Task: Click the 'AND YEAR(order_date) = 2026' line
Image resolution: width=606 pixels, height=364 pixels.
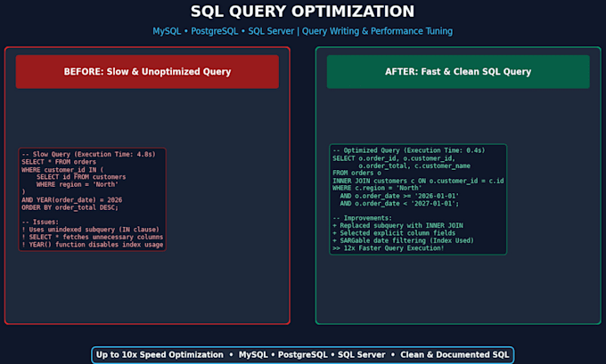Action: tap(72, 200)
